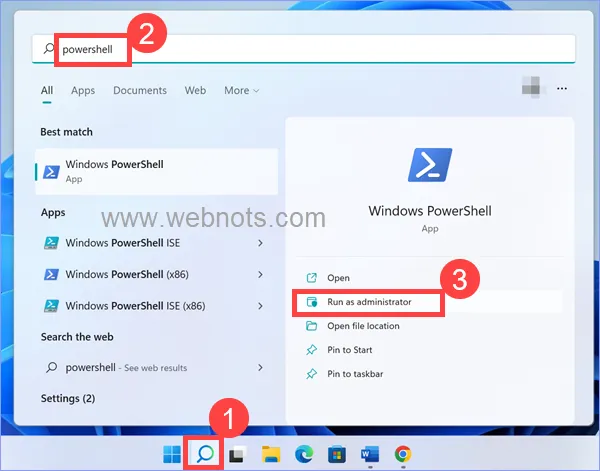Select the Windows PowerShell ISE (x86) result
The height and width of the screenshot is (471, 600).
(x=157, y=306)
